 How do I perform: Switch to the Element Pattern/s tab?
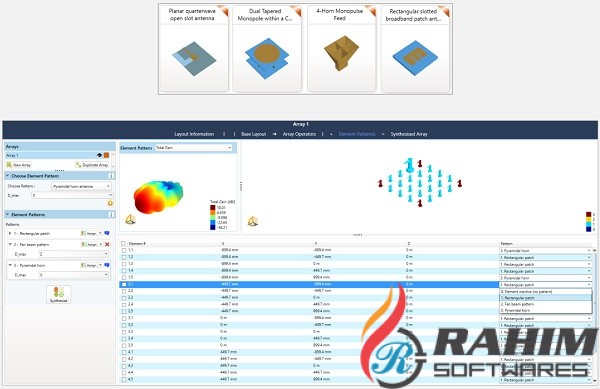click(x=357, y=134)
